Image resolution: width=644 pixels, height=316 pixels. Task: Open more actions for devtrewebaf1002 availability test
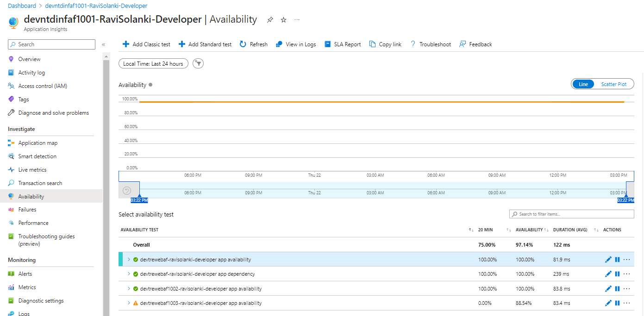click(627, 288)
